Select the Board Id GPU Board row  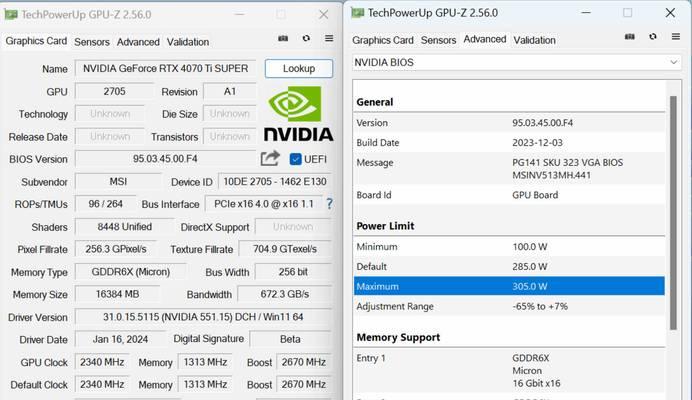point(509,195)
